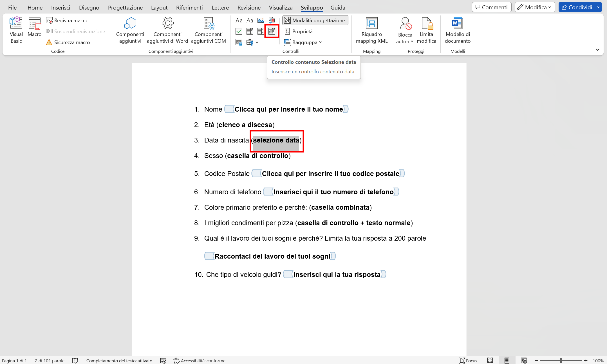
Task: Insert a picture content control
Action: [261, 20]
